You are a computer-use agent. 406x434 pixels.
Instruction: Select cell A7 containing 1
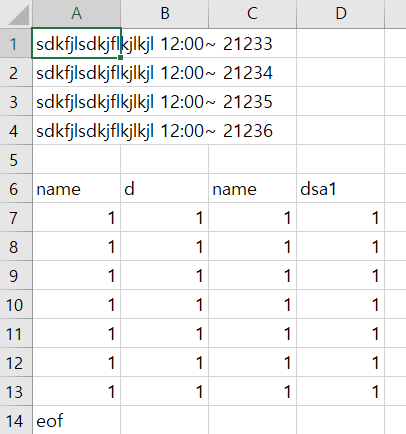point(76,217)
